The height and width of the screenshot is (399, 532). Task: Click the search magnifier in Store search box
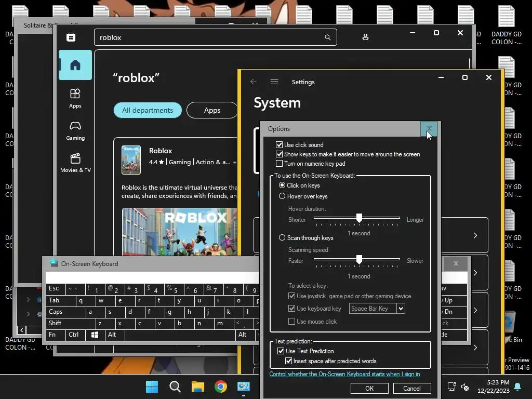tap(327, 37)
